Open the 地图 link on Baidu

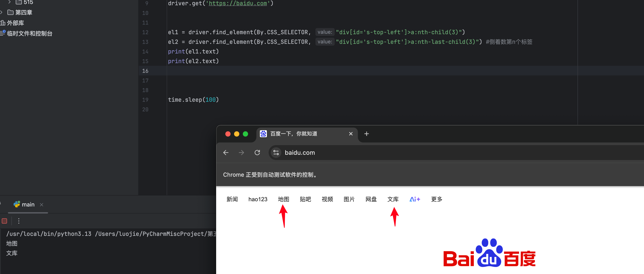point(283,199)
